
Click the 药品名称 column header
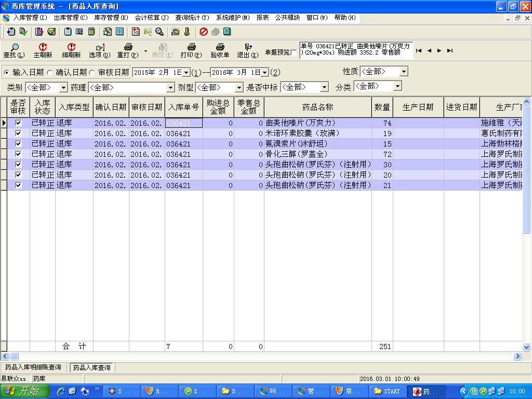pos(317,107)
